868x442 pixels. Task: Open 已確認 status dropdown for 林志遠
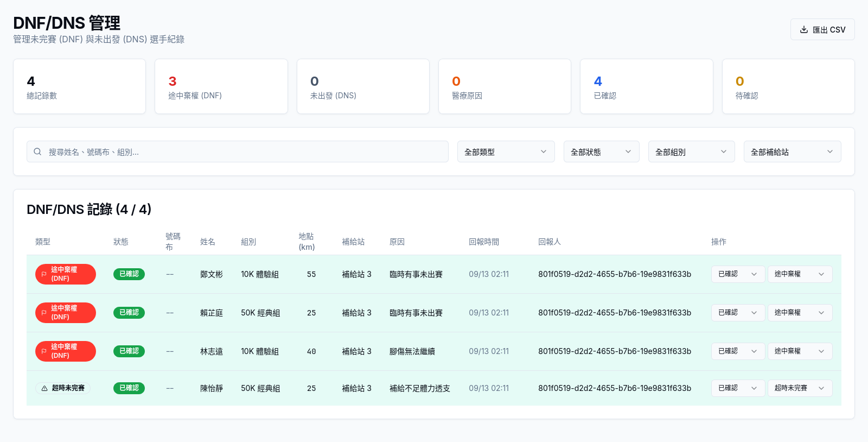coord(738,351)
